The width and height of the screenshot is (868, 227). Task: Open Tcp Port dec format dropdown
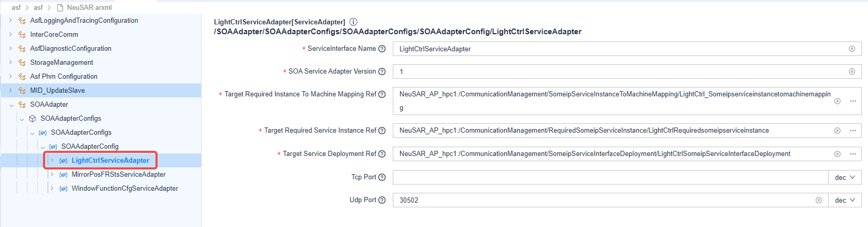pyautogui.click(x=845, y=177)
